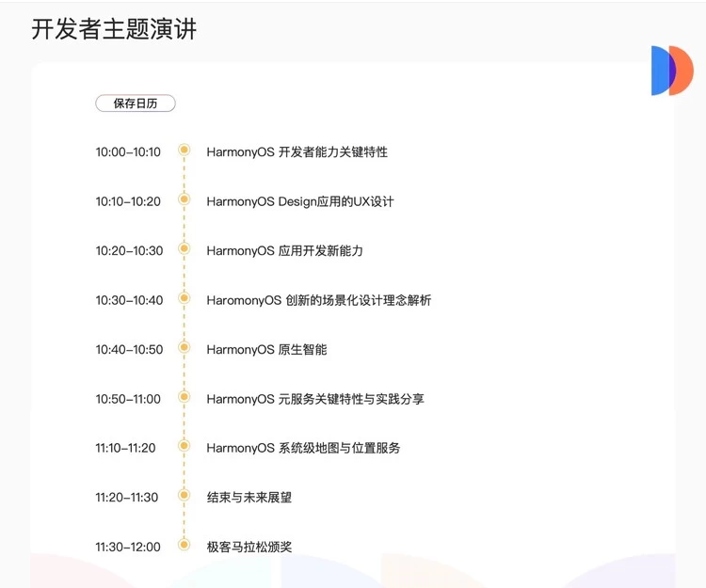Image resolution: width=706 pixels, height=588 pixels.
Task: Click the timeline dot beside 11:30–12:00
Action: tap(185, 545)
